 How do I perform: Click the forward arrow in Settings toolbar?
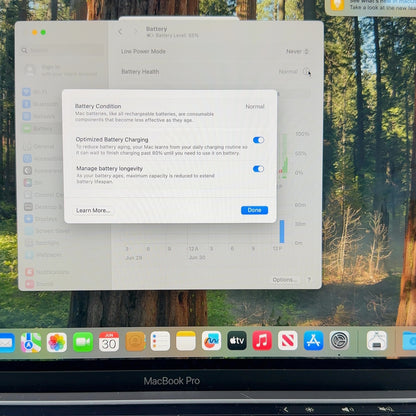[x=135, y=31]
